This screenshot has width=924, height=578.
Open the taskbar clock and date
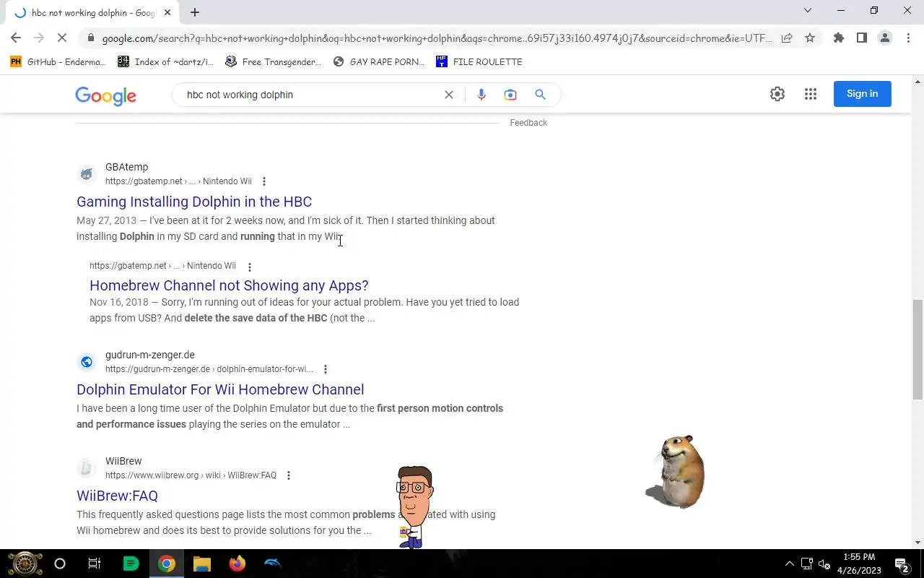point(859,564)
